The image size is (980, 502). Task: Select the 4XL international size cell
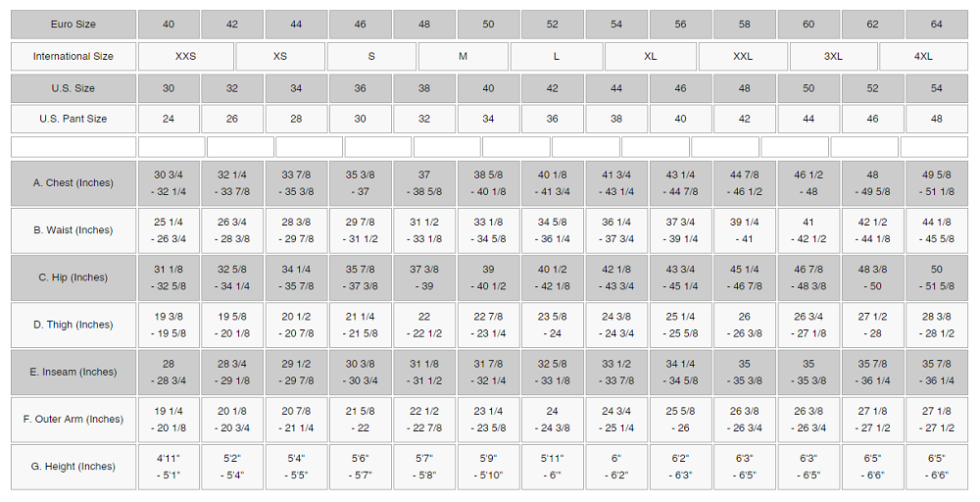[x=923, y=56]
